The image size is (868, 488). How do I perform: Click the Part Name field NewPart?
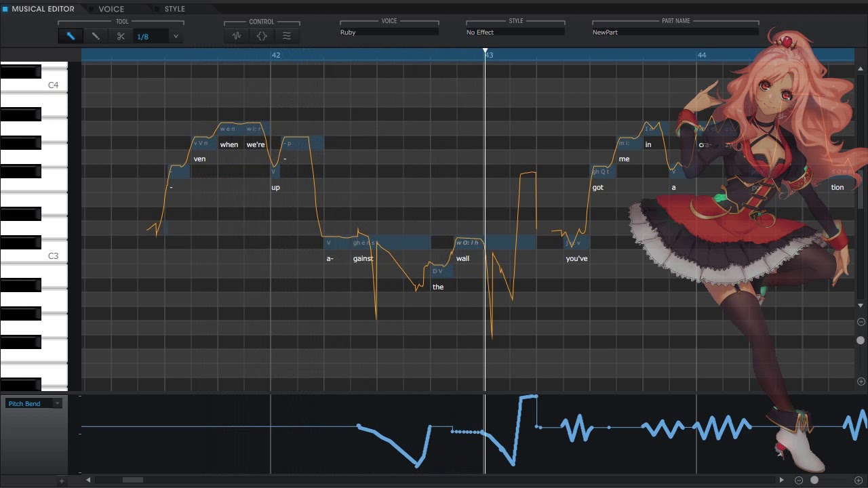coord(675,32)
